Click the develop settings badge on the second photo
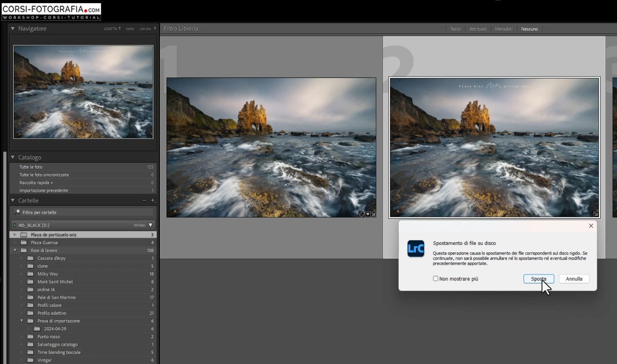Screen dimensions: 617x364 pos(596,213)
